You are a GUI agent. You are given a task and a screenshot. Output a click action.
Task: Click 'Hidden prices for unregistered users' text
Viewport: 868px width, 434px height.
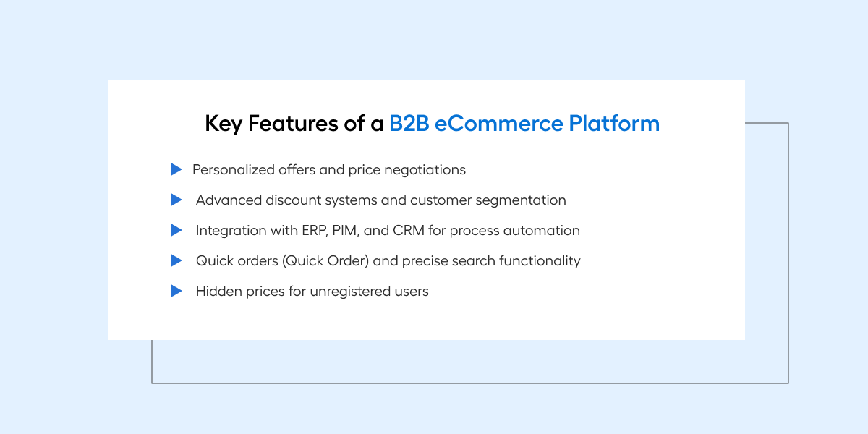pos(312,292)
